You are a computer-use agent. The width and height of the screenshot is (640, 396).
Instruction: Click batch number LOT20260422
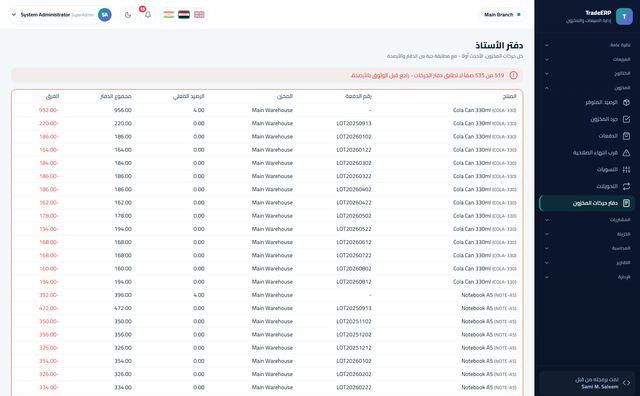tap(354, 202)
